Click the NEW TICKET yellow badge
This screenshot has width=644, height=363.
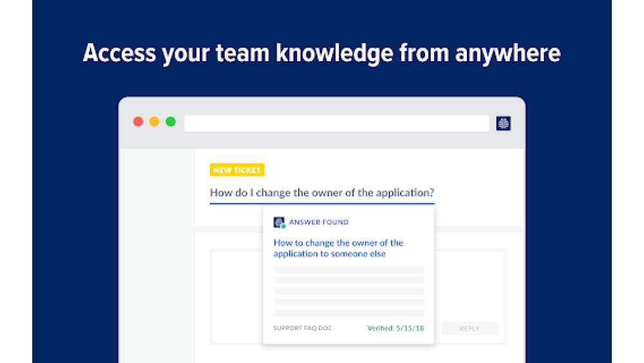237,170
